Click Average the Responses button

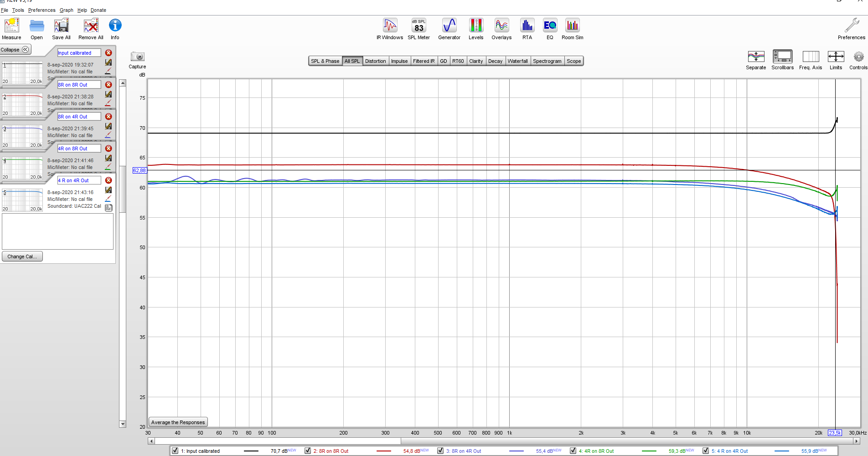coord(178,422)
